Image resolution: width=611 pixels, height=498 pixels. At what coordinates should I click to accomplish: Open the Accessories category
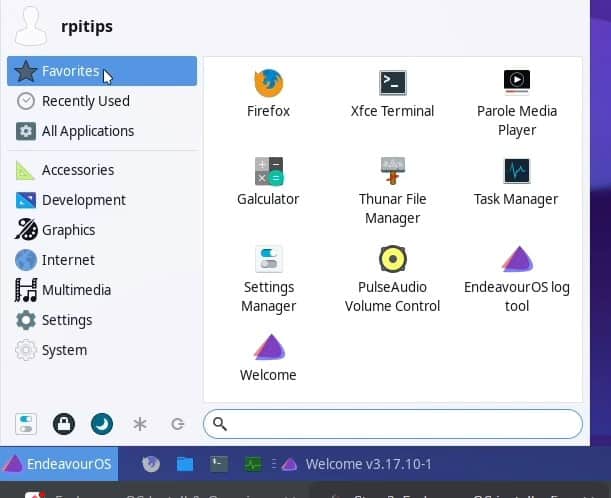(102, 170)
